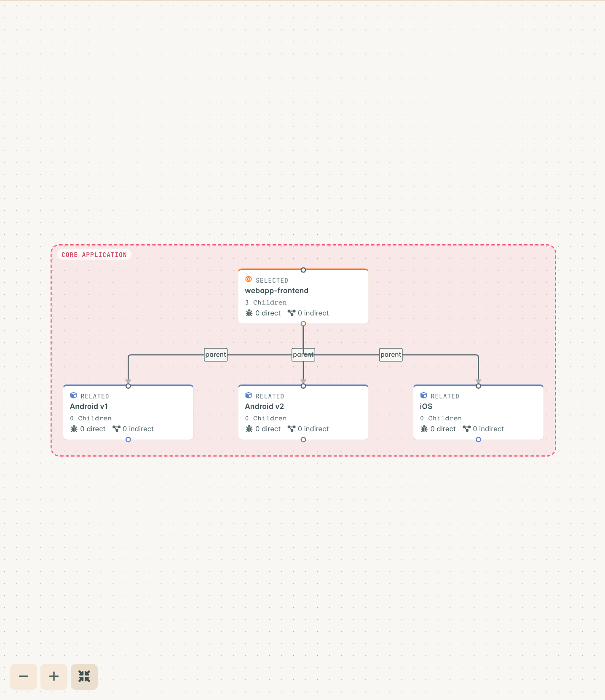Viewport: 605px width, 700px height.
Task: Click the bug icon on webapp-frontend card
Action: 249,313
